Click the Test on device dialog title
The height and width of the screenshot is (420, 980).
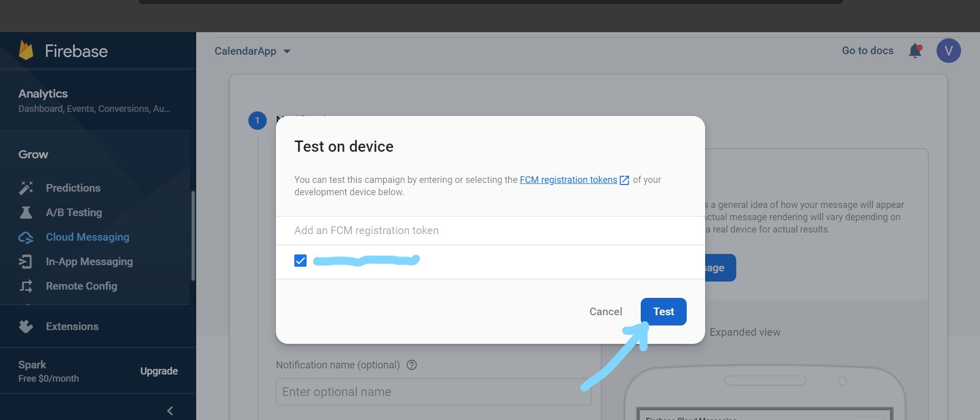[344, 147]
